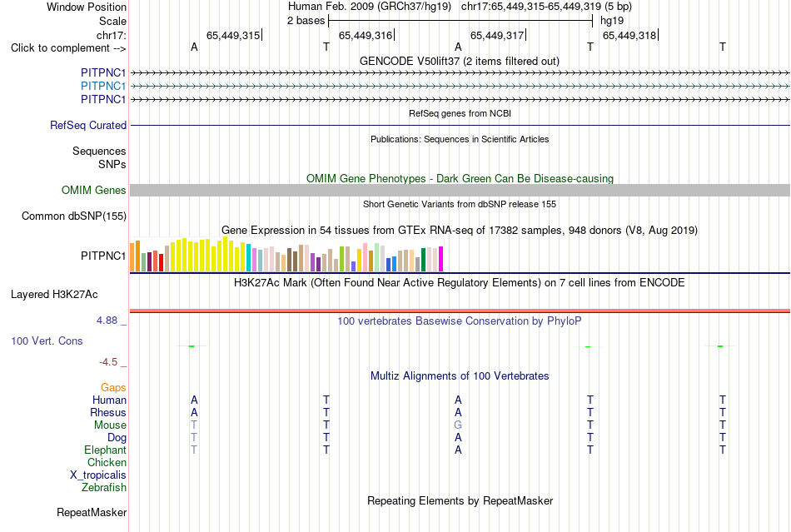
Task: Click the Human Feb. 2009 (GRCh37/hg19) header
Action: [369, 7]
